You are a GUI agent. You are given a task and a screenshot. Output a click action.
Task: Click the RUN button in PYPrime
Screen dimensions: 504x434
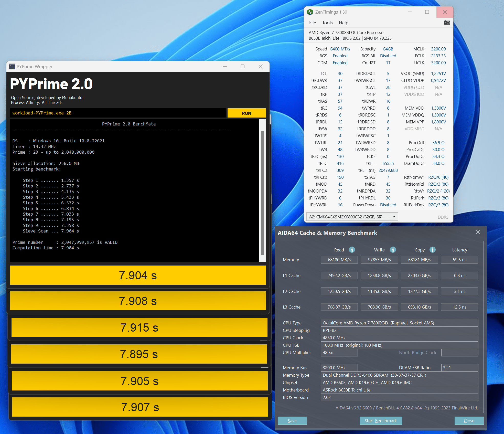(246, 113)
